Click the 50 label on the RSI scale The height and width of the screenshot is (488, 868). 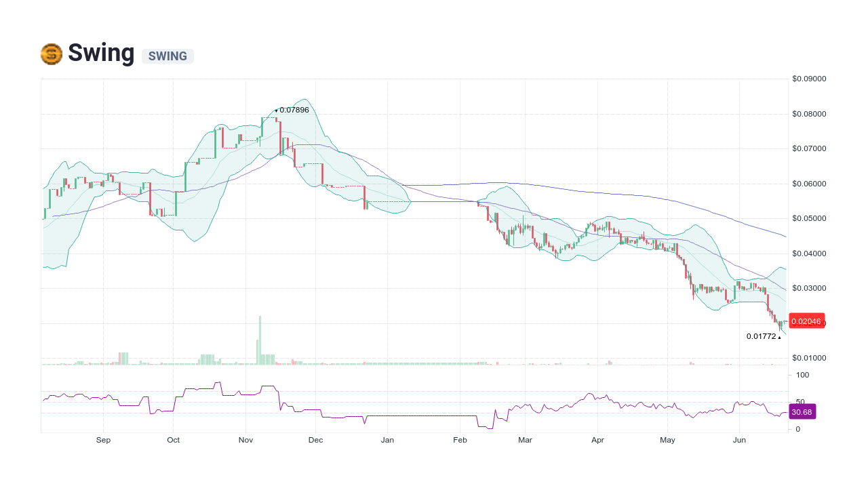[x=800, y=400]
